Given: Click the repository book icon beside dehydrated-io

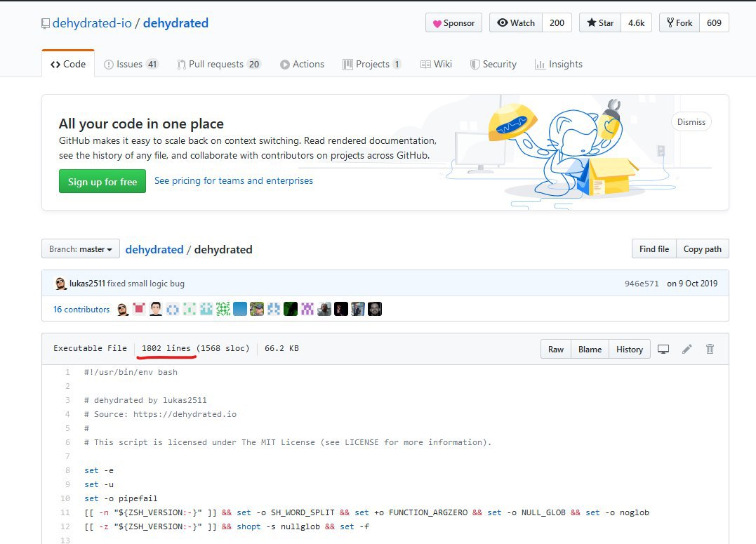Looking at the screenshot, I should click(x=46, y=24).
